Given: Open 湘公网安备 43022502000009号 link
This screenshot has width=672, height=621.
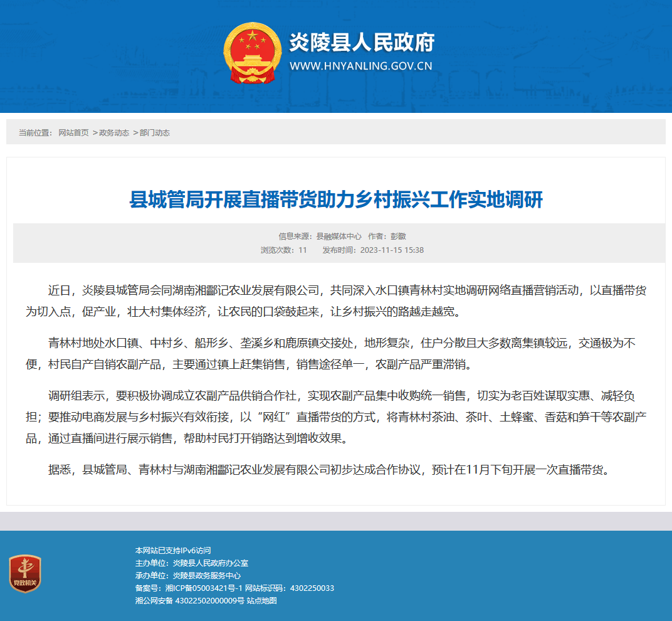Looking at the screenshot, I should click(x=189, y=600).
